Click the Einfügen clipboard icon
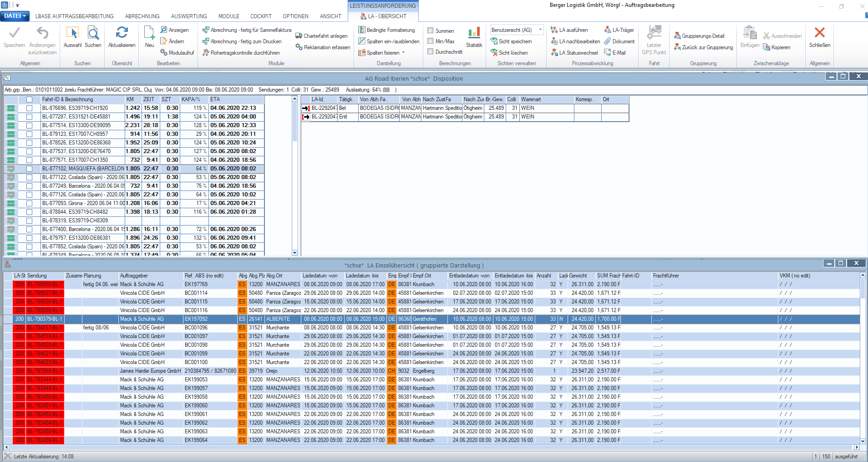 coord(750,33)
